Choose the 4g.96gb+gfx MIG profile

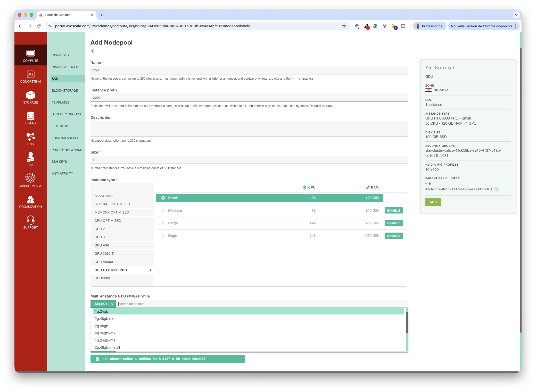point(248,333)
